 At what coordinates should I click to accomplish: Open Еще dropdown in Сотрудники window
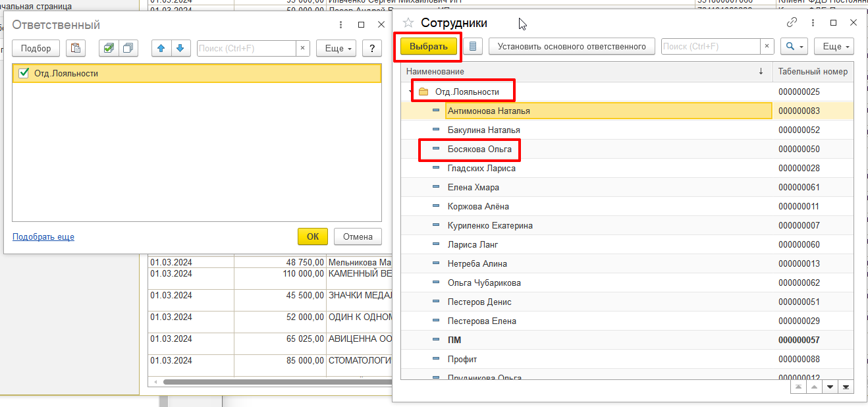click(x=834, y=47)
